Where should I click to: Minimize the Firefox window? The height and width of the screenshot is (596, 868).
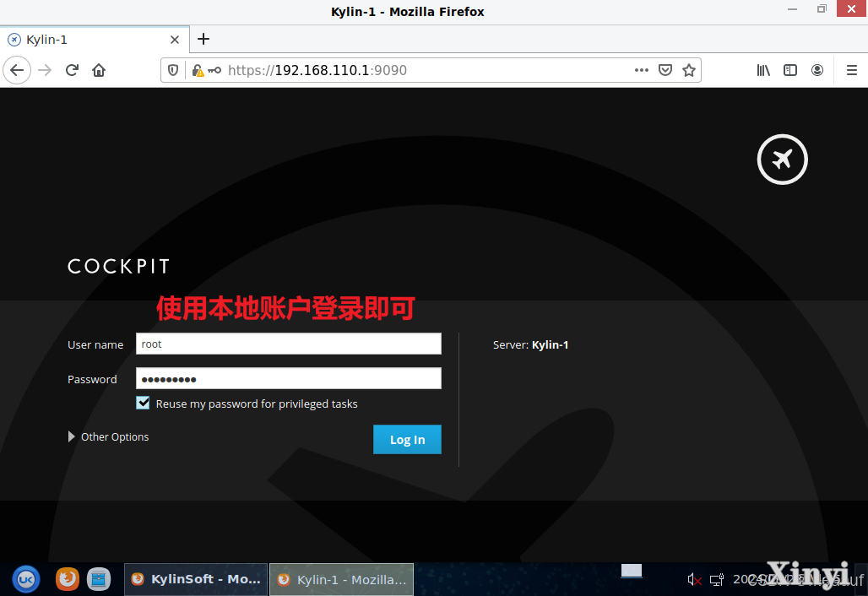(792, 9)
